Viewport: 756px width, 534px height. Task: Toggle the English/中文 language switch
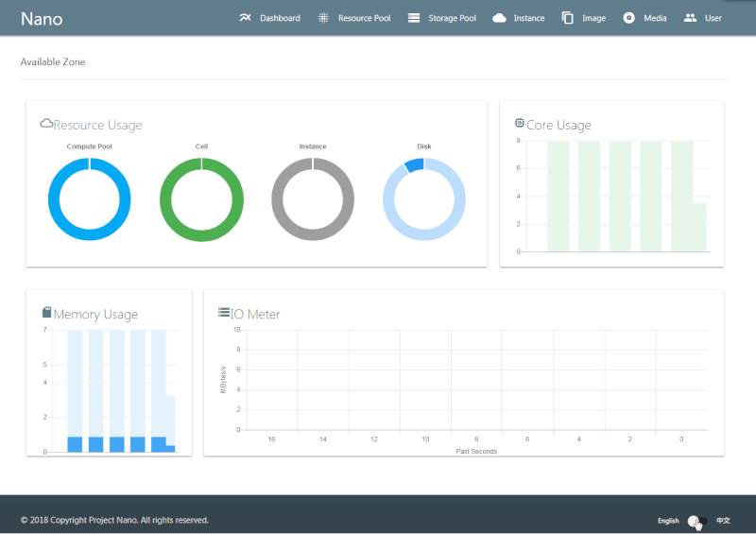pyautogui.click(x=697, y=521)
